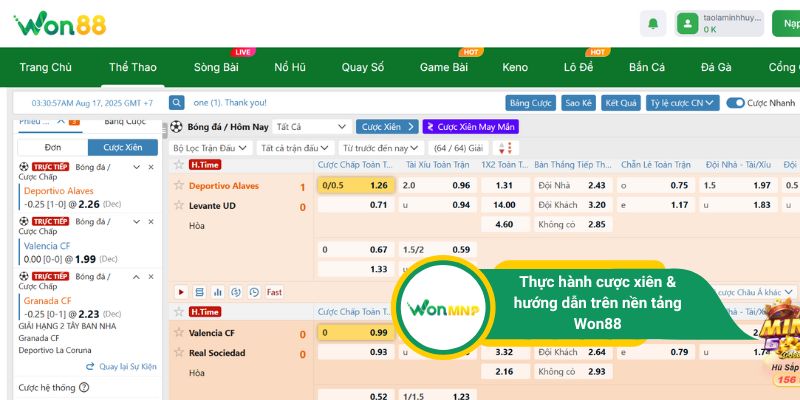Image resolution: width=800 pixels, height=400 pixels.
Task: Open Thể Thao menu
Action: (x=133, y=67)
